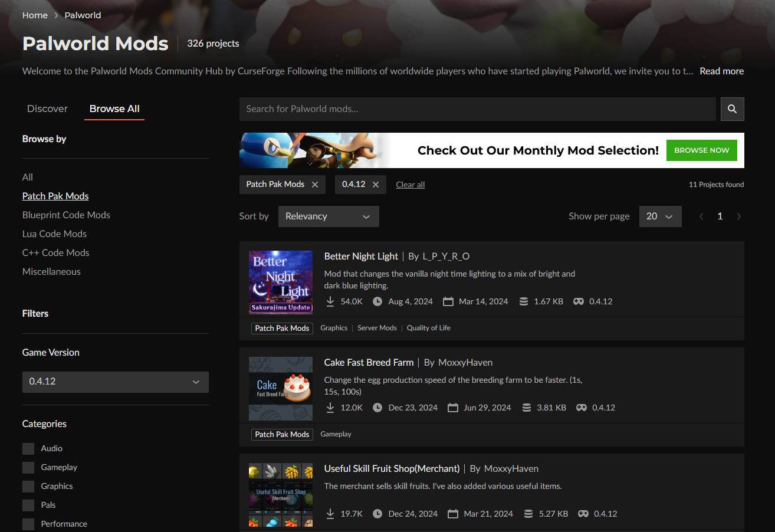Image resolution: width=775 pixels, height=532 pixels.
Task: Go to previous results page arrow
Action: [x=701, y=216]
